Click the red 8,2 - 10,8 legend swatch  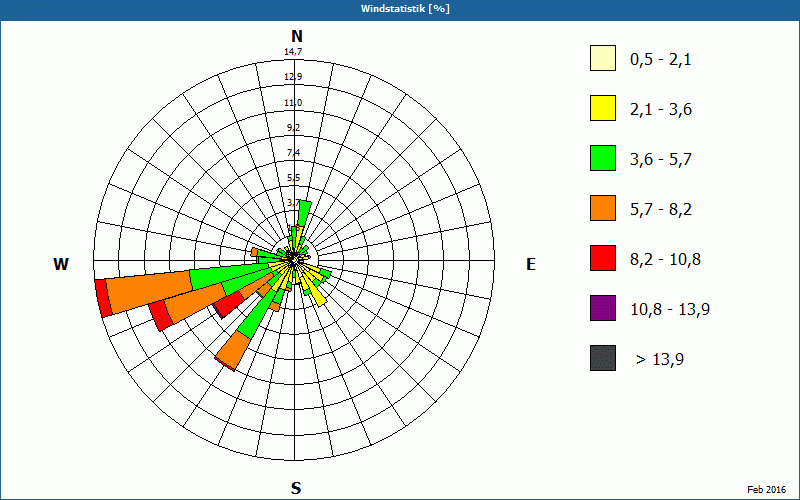coord(603,258)
